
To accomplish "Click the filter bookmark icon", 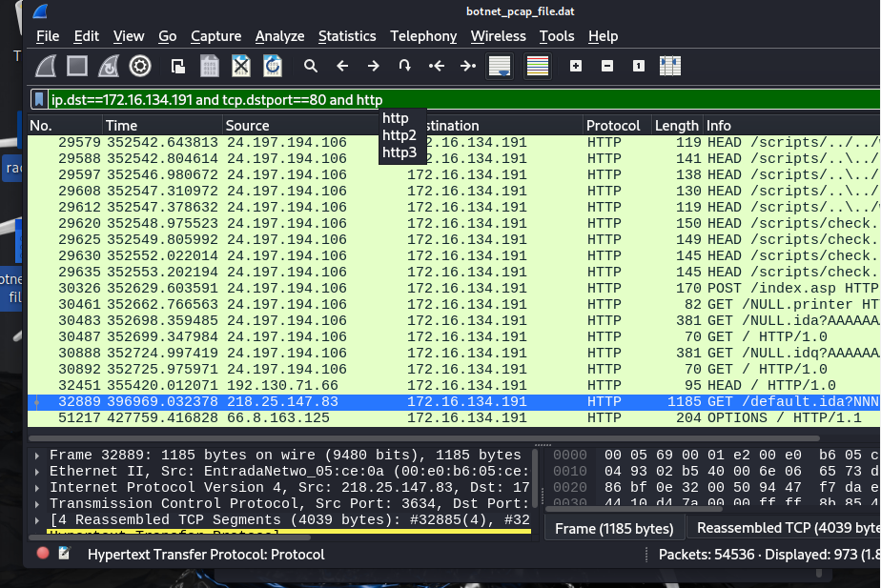I will pyautogui.click(x=38, y=99).
